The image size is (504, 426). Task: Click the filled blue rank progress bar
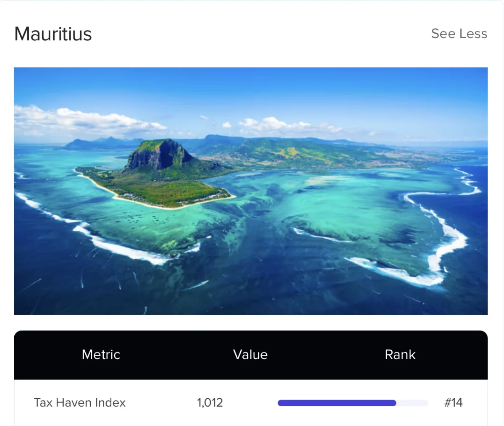point(336,403)
